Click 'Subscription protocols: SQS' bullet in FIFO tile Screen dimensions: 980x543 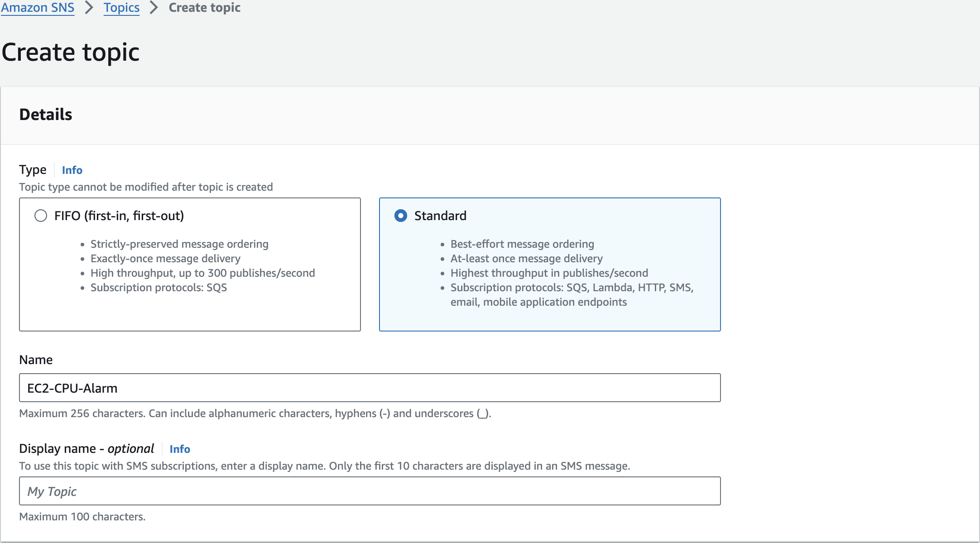coord(159,288)
